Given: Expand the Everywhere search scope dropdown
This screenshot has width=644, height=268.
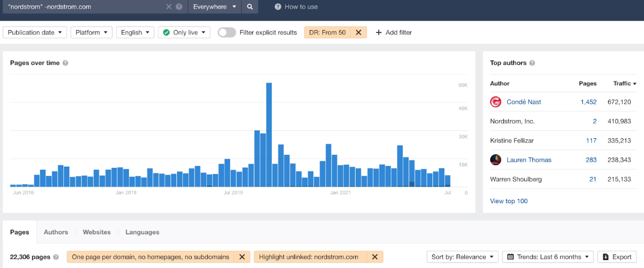Looking at the screenshot, I should point(215,6).
